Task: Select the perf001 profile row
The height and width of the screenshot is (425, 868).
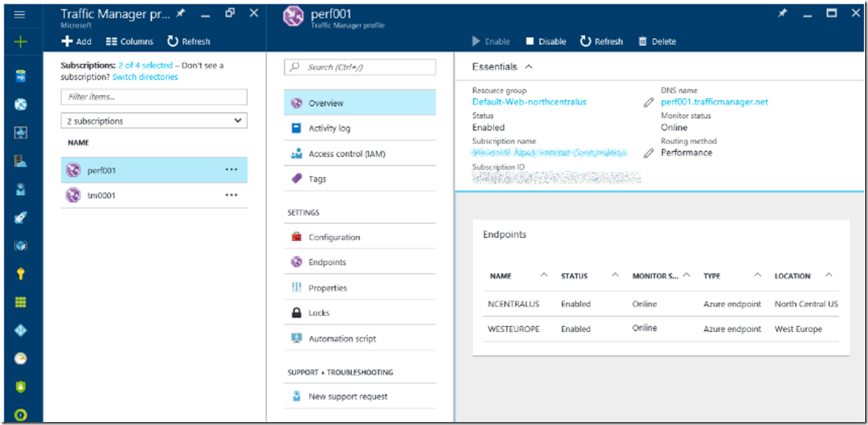Action: coord(154,170)
